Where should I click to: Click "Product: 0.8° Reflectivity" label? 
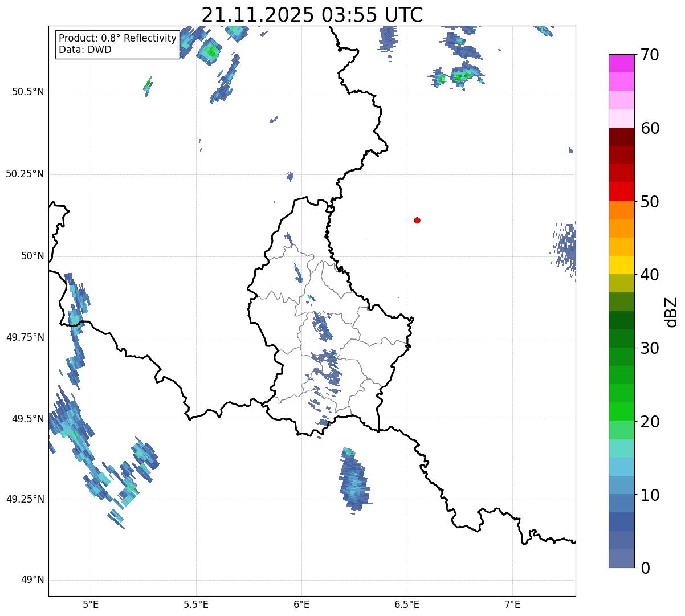[x=118, y=38]
